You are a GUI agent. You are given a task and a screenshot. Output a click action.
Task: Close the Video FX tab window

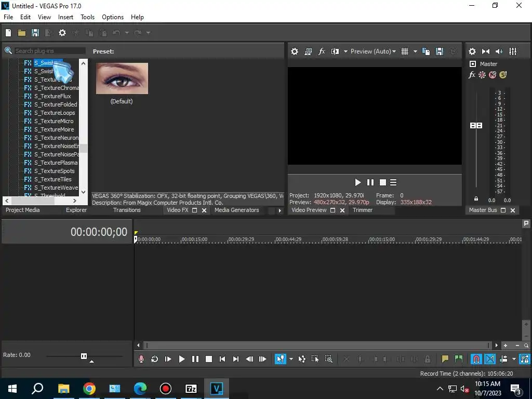coord(204,210)
